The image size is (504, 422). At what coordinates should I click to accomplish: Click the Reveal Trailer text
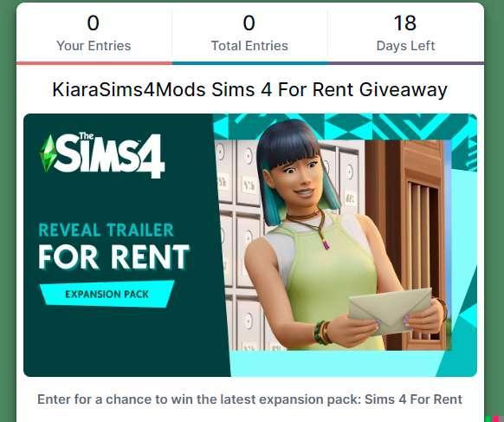(106, 230)
